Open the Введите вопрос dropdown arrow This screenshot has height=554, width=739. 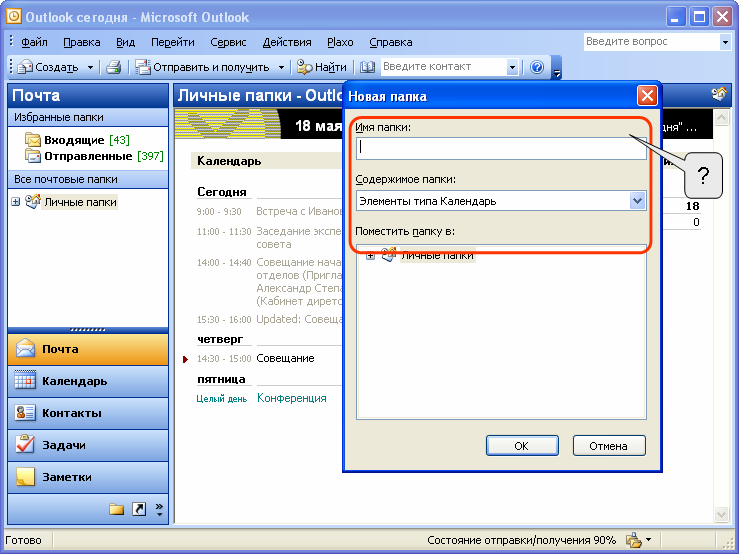(x=725, y=42)
